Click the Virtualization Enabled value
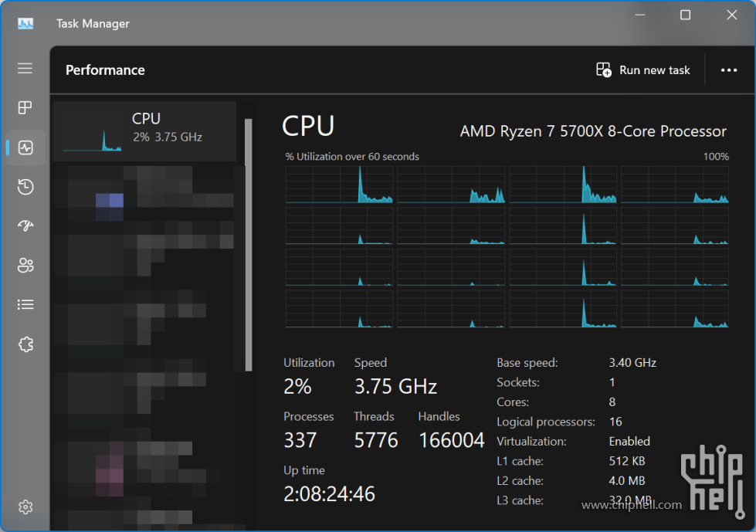Screen dimensions: 756x532 [629, 442]
